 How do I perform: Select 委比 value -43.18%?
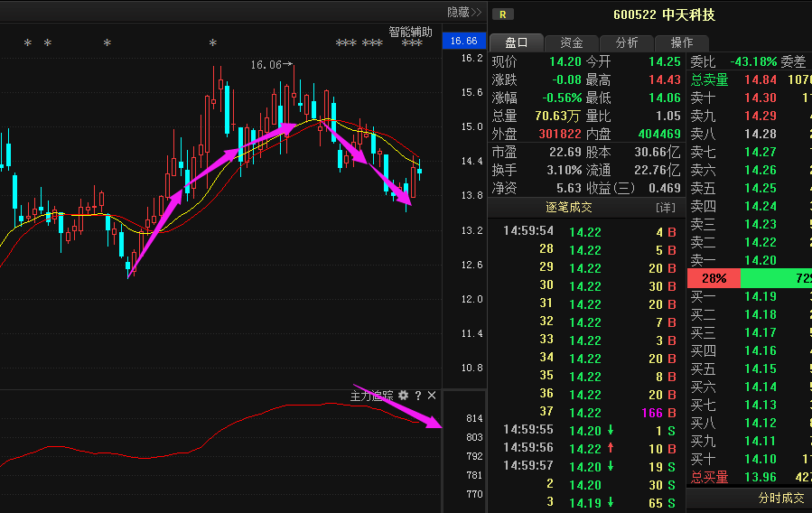[753, 61]
